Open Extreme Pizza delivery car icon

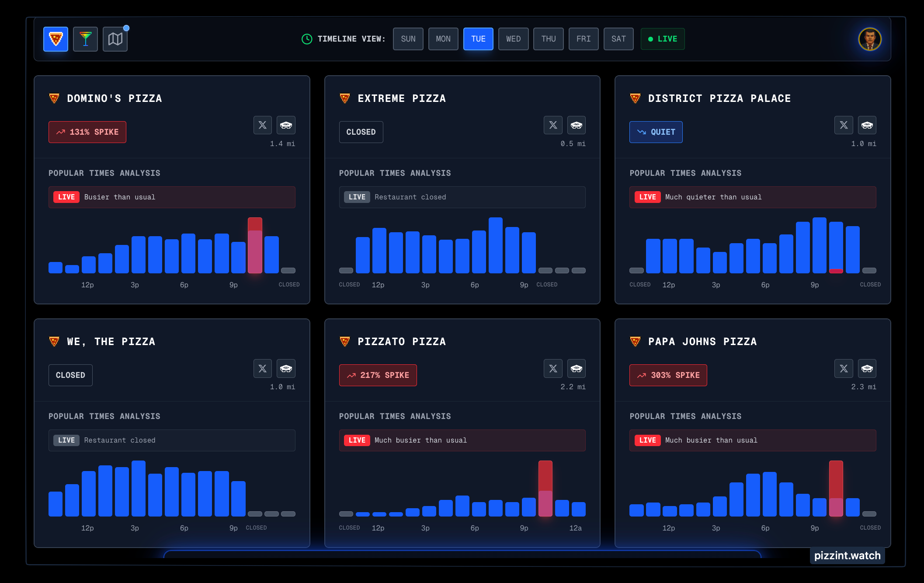[577, 125]
